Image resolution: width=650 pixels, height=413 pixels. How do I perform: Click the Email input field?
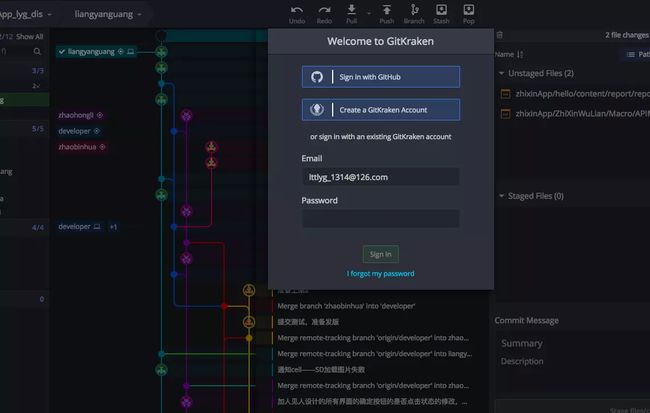click(x=381, y=177)
